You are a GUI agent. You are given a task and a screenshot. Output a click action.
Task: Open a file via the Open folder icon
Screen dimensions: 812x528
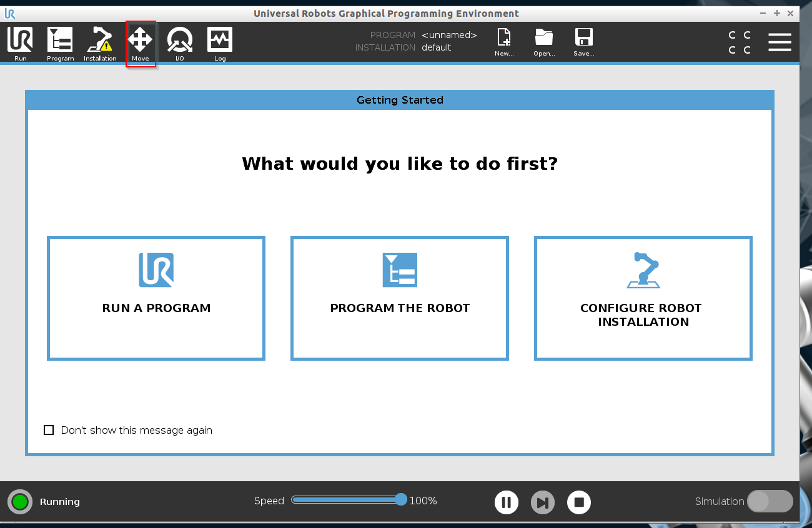coord(544,43)
